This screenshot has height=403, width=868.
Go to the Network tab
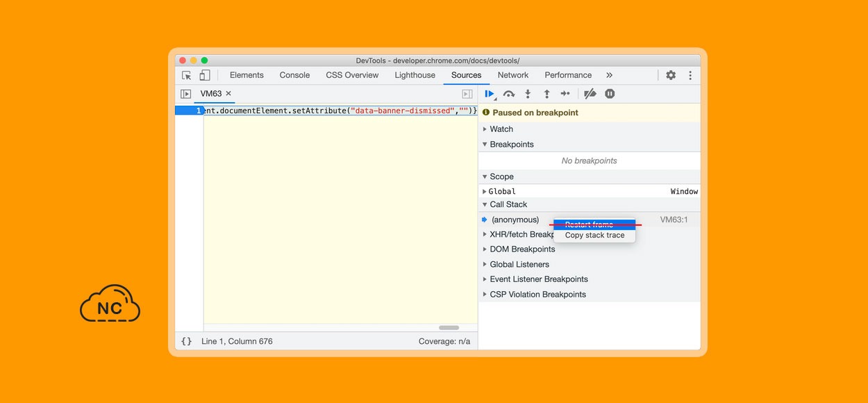point(513,75)
